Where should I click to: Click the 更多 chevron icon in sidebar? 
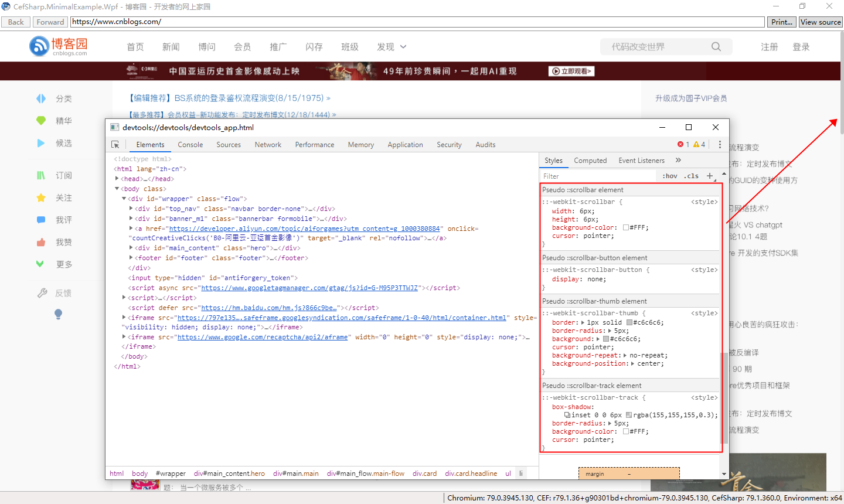pyautogui.click(x=40, y=264)
